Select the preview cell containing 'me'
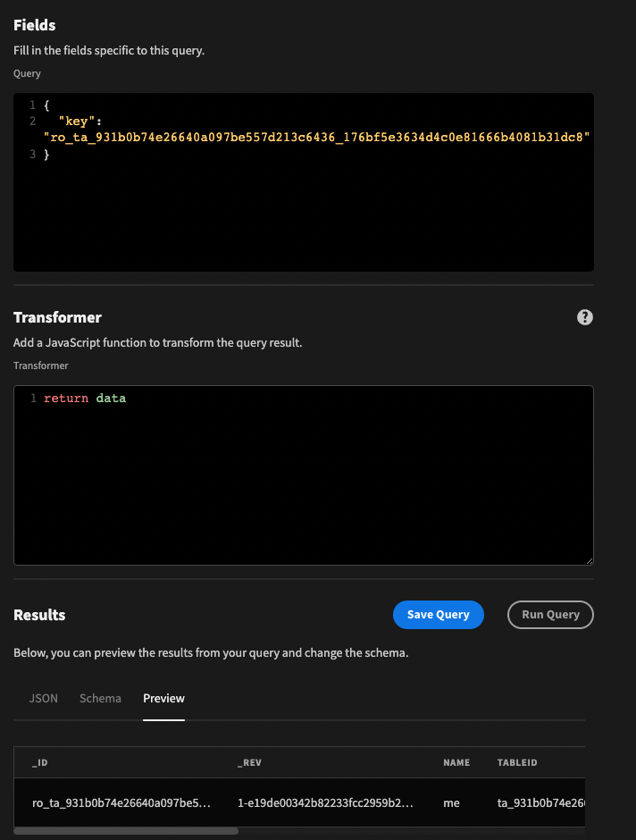Viewport: 636px width, 840px height. 451,802
